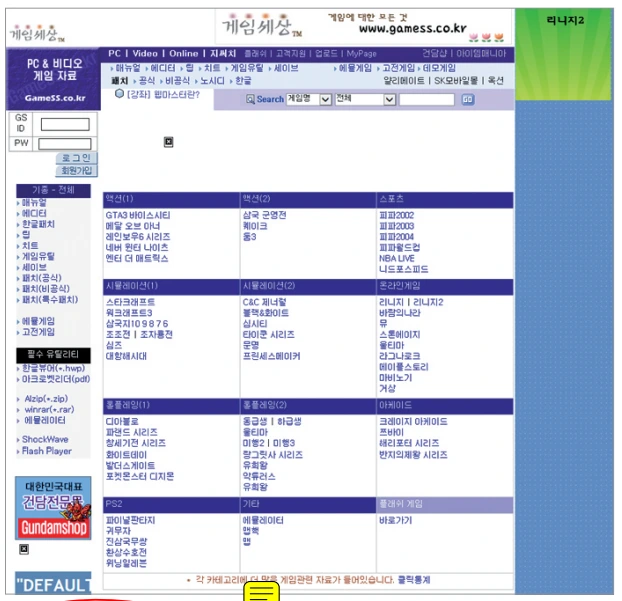622x601 pixels.
Task: Open 니드포스피드 link
Action: tap(404, 269)
